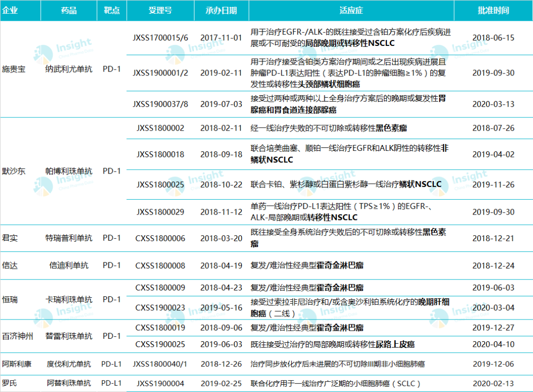Select the 承办日期 column header
This screenshot has height=392, width=533.
coord(221,10)
